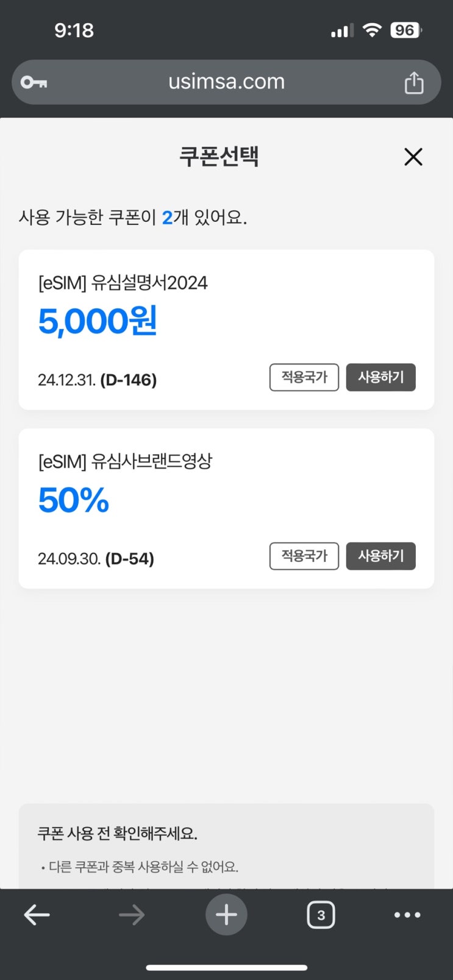Image resolution: width=453 pixels, height=980 pixels.
Task: Tap the usimsa.com address bar
Action: pos(226,82)
